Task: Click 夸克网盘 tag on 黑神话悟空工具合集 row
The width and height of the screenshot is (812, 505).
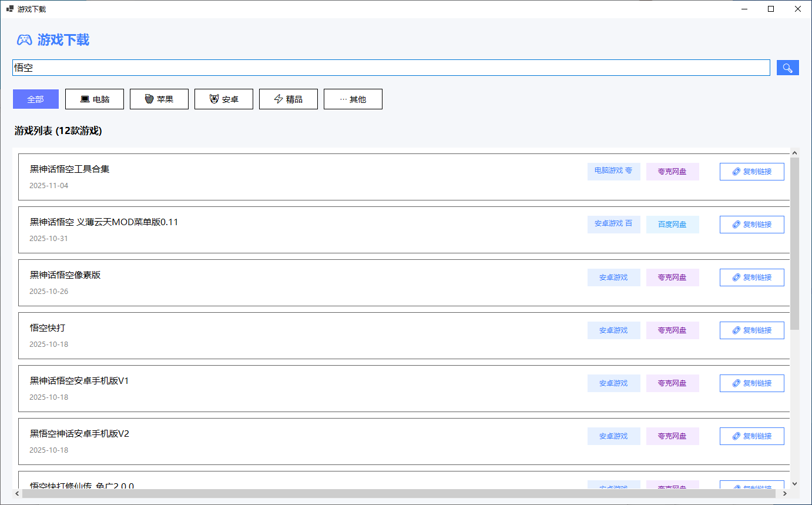Action: (x=672, y=172)
